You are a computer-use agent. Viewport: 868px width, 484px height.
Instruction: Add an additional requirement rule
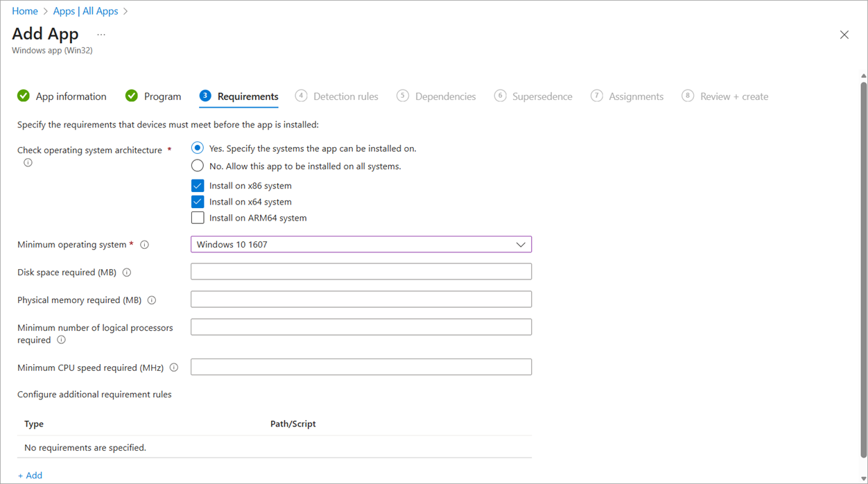[x=30, y=475]
